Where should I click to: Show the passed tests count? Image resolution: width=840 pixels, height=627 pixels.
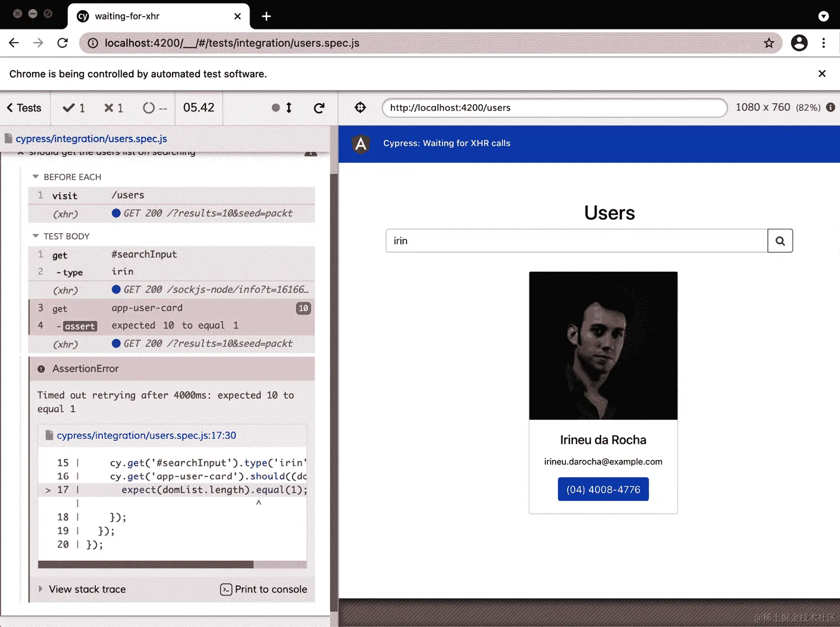(x=74, y=108)
